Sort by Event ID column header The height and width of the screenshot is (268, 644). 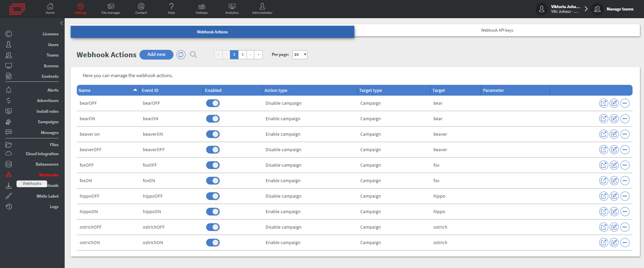[x=171, y=90]
